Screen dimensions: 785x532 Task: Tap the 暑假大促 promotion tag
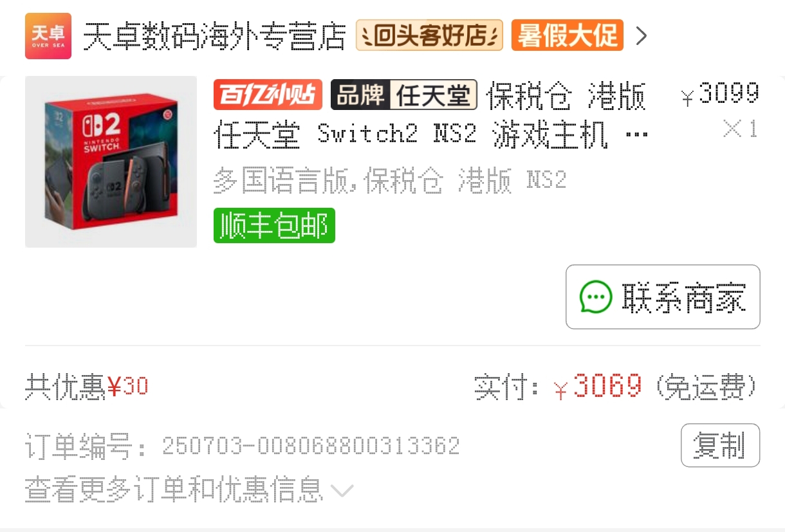pyautogui.click(x=568, y=35)
